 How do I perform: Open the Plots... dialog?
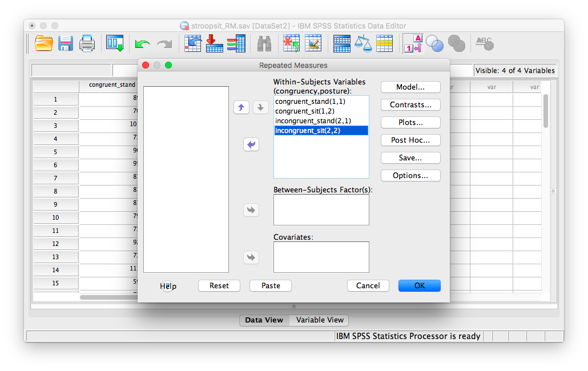410,123
